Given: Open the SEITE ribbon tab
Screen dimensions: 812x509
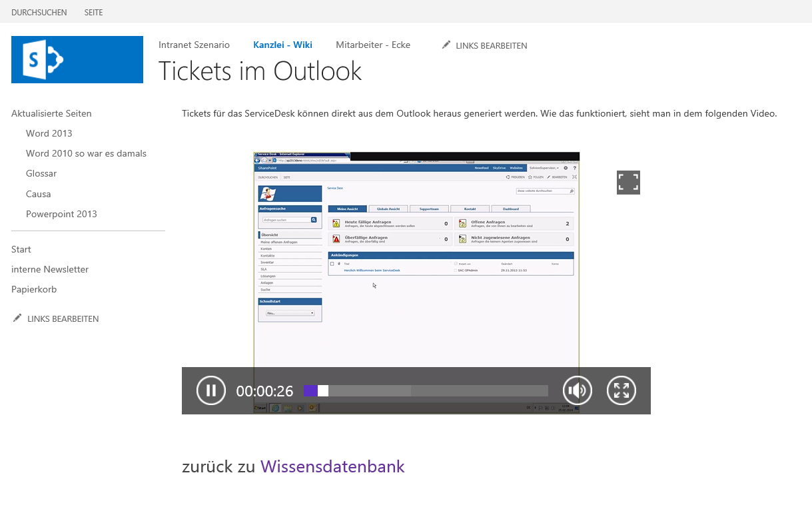Looking at the screenshot, I should pos(94,13).
